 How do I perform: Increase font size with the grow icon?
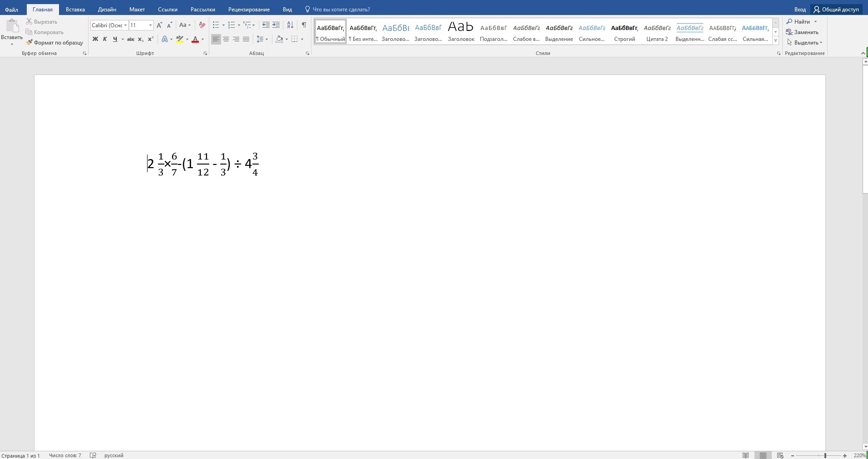[159, 25]
